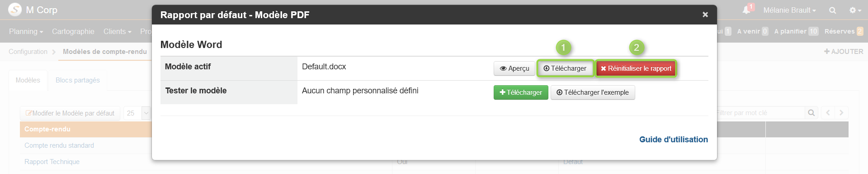Open the Guide d'utilisation link
The height and width of the screenshot is (174, 868).
[674, 140]
